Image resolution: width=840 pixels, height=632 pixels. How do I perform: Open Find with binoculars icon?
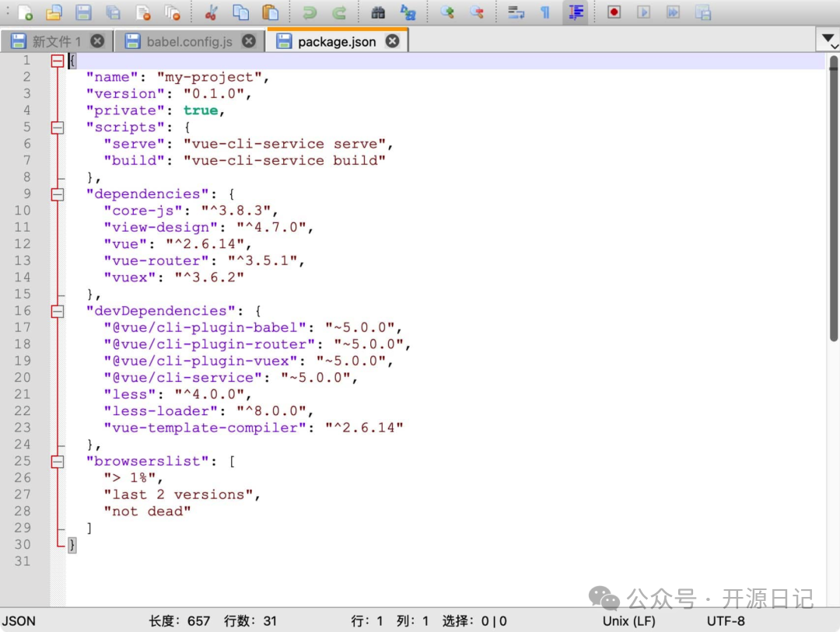(x=378, y=12)
